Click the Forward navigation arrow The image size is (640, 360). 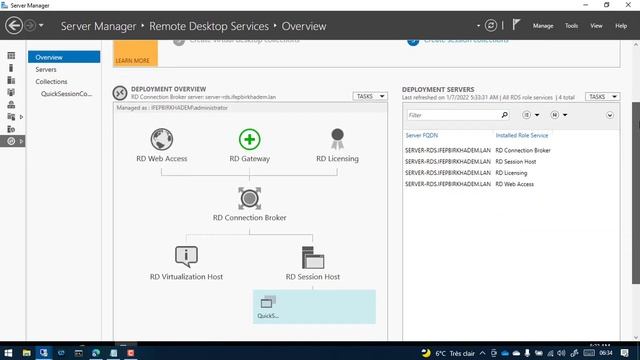pos(30,26)
